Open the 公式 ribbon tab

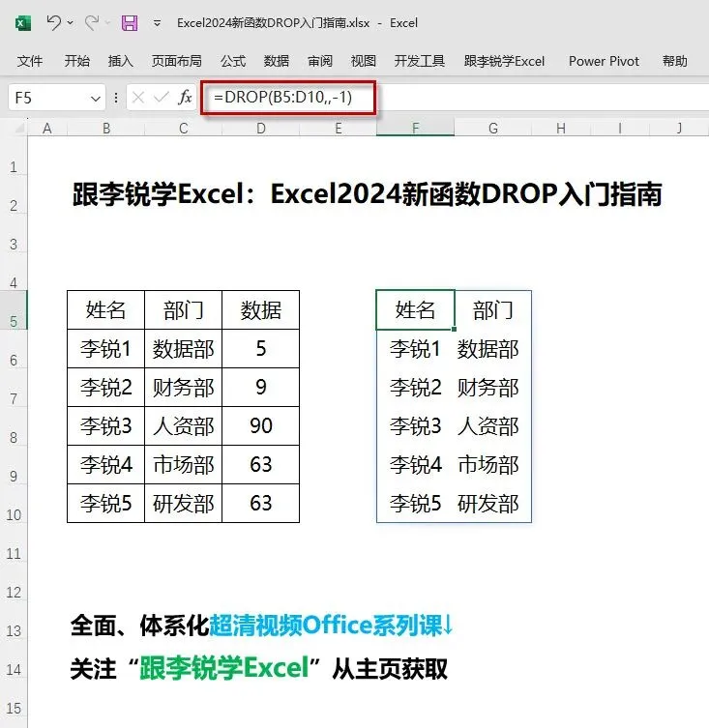(233, 61)
